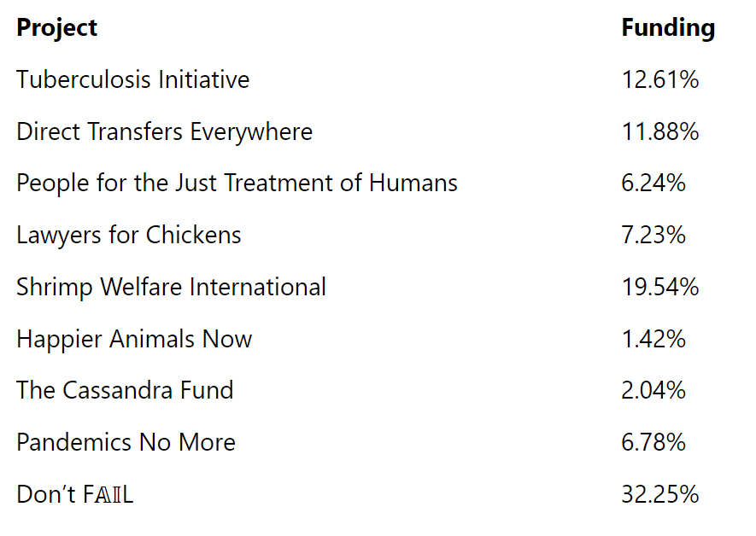
Task: Click the 7.23% funding value
Action: coord(653,236)
